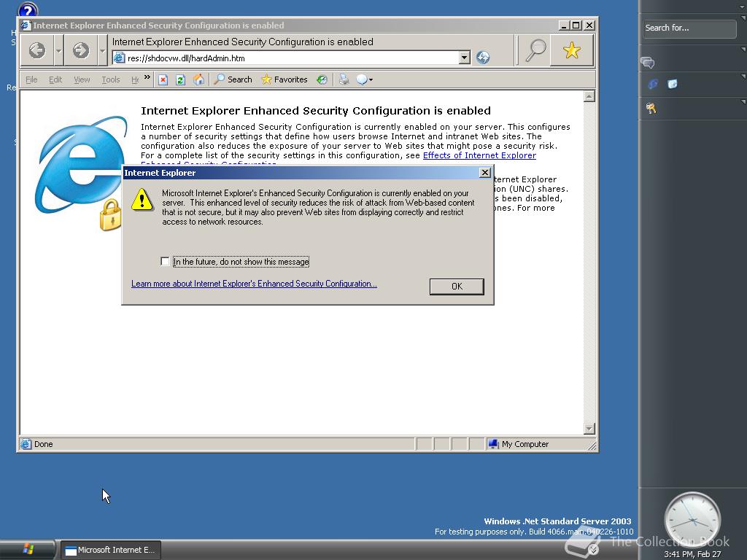Click the large magnifier search button
This screenshot has width=747, height=560.
coord(535,50)
